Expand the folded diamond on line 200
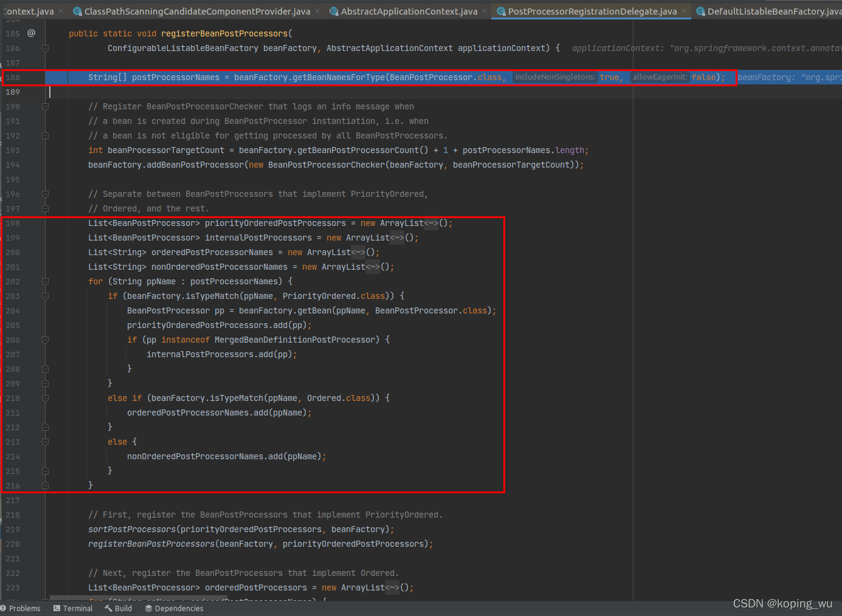 pos(358,252)
